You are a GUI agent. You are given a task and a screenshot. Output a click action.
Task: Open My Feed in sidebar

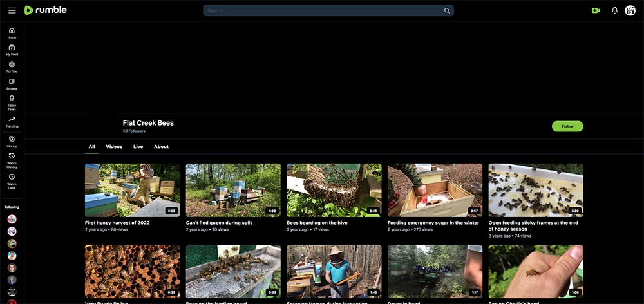(x=12, y=50)
